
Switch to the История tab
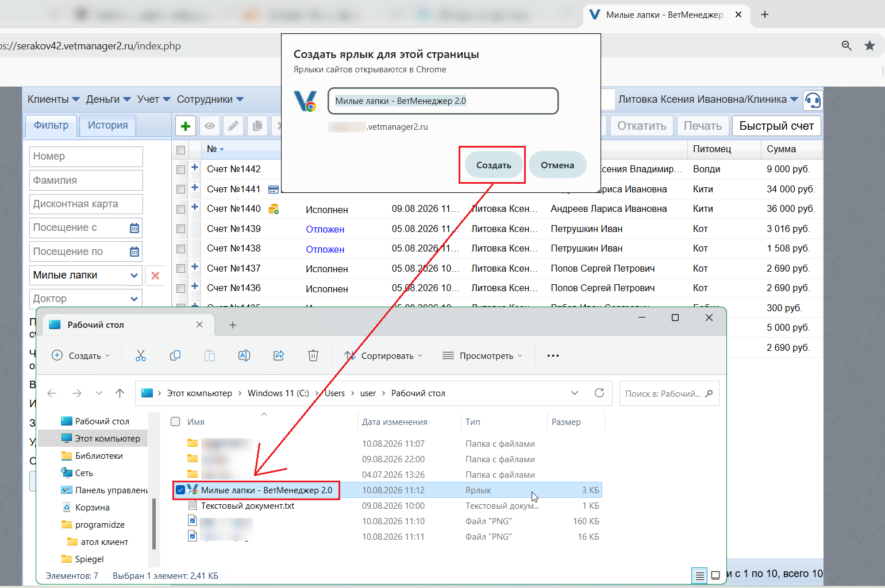coord(107,125)
